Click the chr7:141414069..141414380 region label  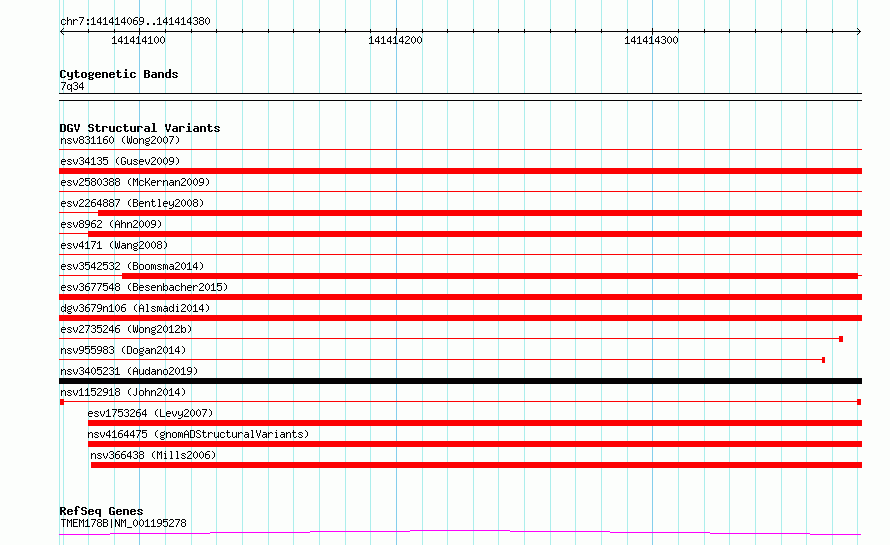pyautogui.click(x=135, y=22)
